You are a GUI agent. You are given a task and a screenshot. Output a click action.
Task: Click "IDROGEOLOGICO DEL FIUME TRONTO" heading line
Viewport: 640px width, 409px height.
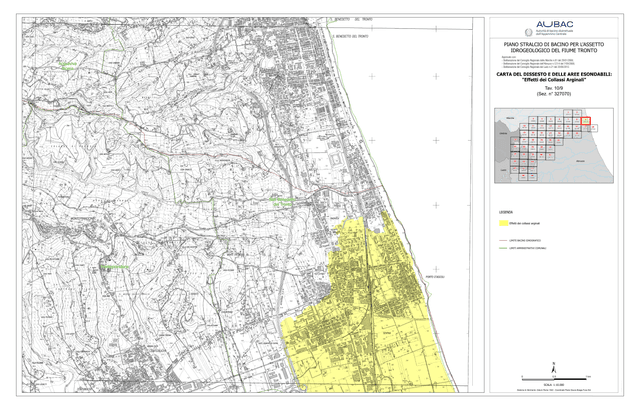pyautogui.click(x=554, y=50)
